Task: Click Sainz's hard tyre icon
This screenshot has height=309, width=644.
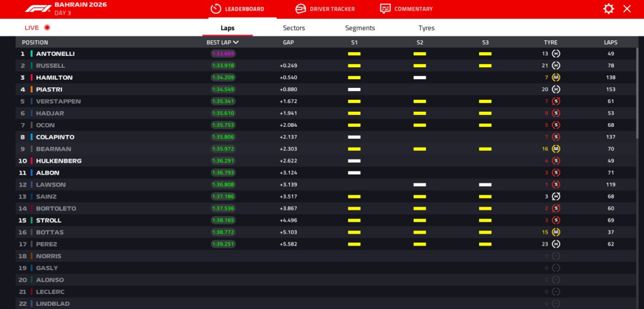Action: coord(556,197)
